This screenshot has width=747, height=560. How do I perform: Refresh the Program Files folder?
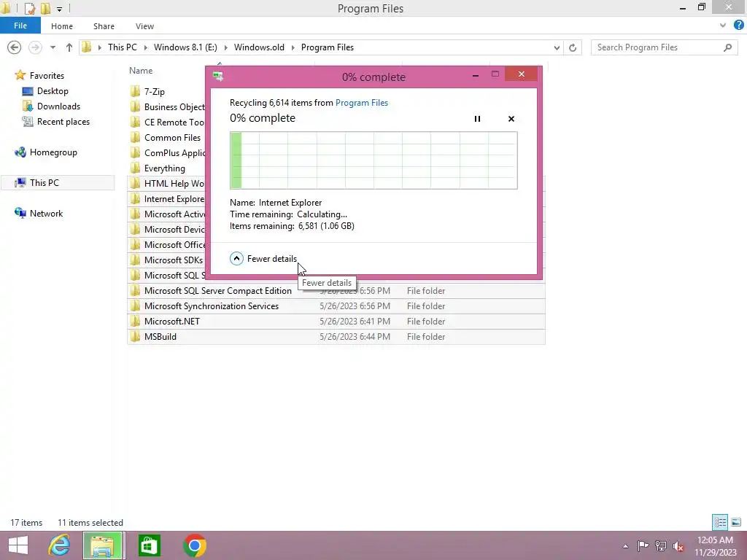(573, 47)
